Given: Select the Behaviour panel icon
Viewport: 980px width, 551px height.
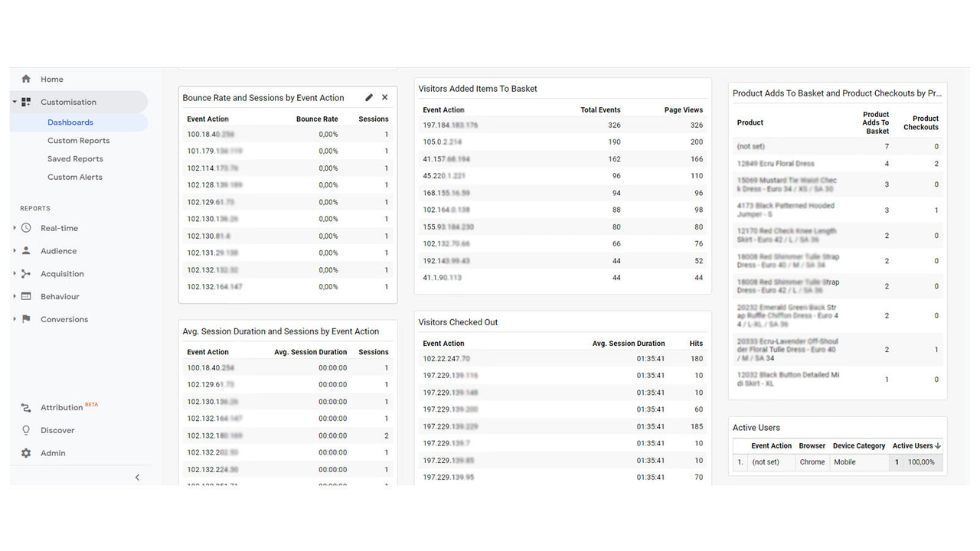Looking at the screenshot, I should click(x=26, y=296).
